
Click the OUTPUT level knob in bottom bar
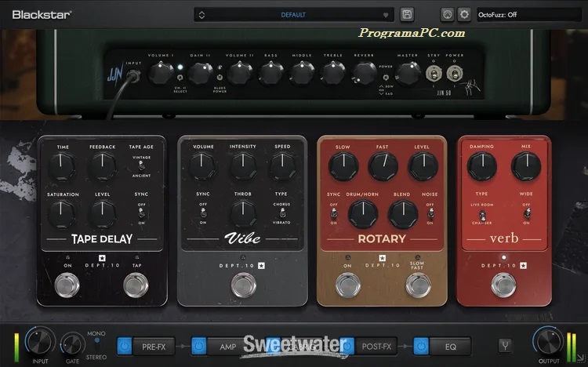coord(548,342)
